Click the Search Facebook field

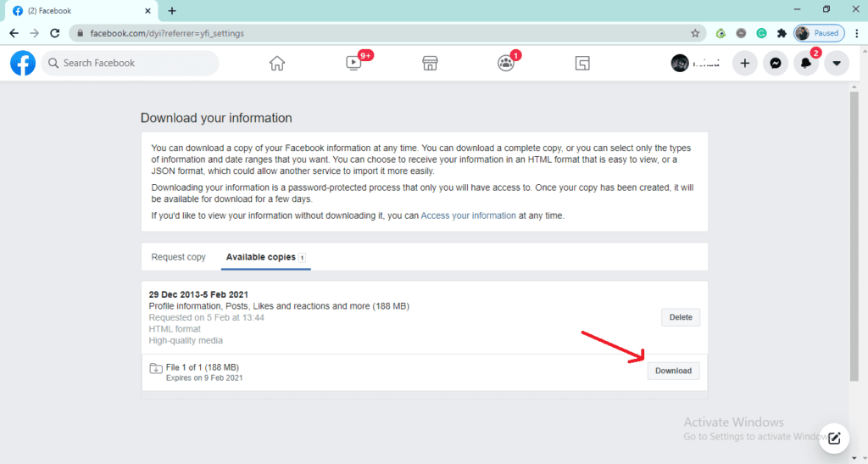tap(130, 63)
